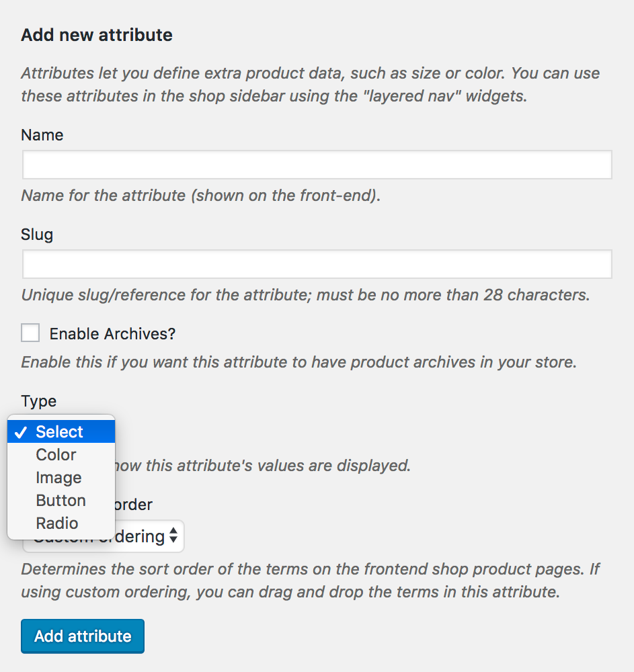Click the Slug field label
The width and height of the screenshot is (634, 672).
pos(37,235)
